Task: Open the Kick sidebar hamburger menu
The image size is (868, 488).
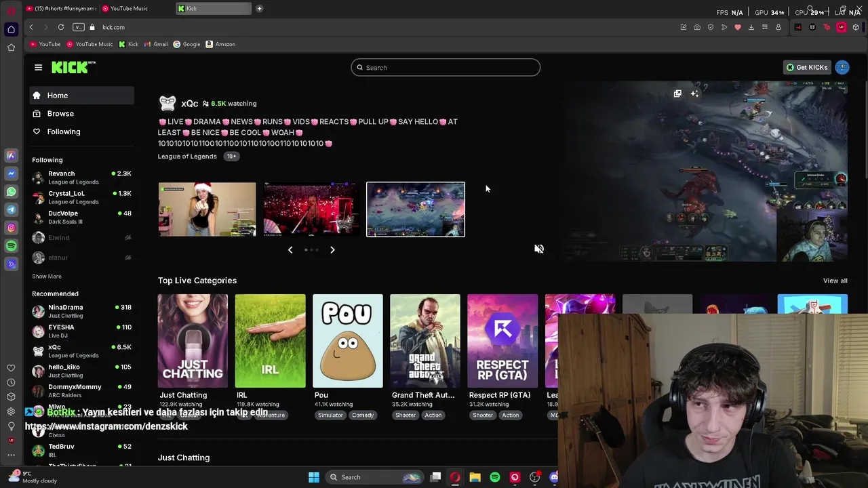Action: coord(38,67)
